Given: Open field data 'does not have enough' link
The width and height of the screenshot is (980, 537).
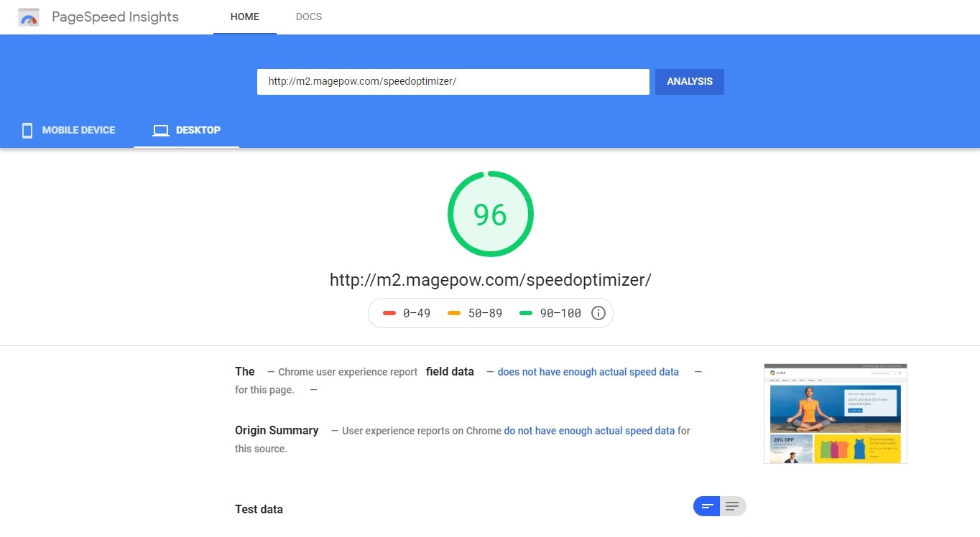Looking at the screenshot, I should (x=588, y=372).
